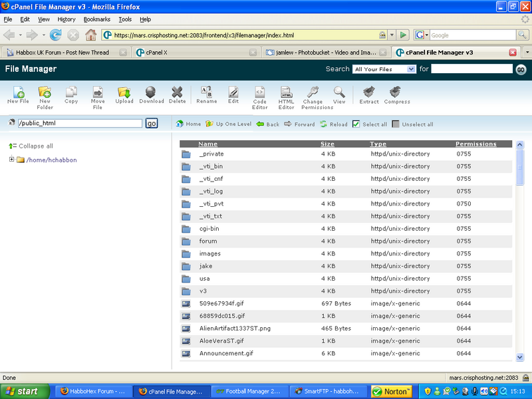This screenshot has height=399, width=532.
Task: Select the cgi-bin folder
Action: tap(346, 229)
